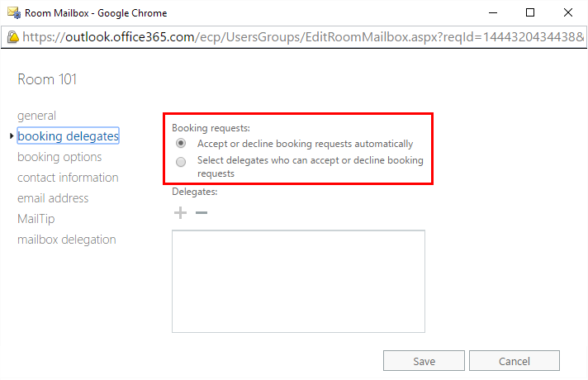Click inside the Delegates list box
The image size is (588, 380).
tap(298, 281)
